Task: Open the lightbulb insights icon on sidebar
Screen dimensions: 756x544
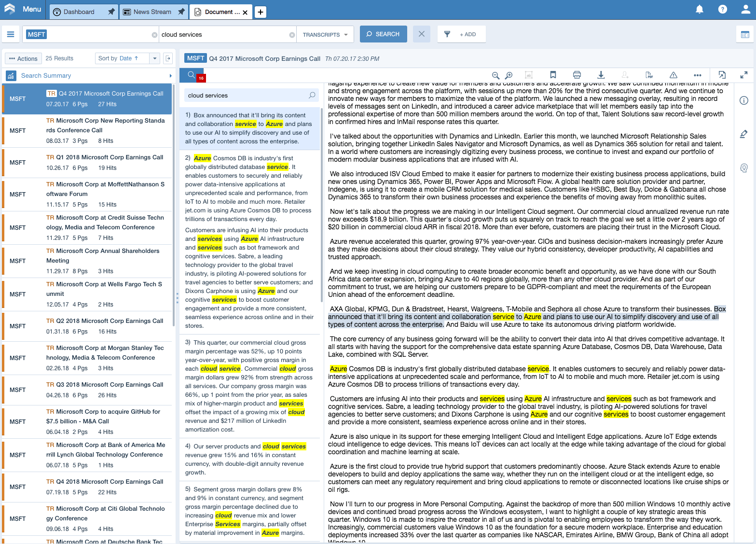Action: pos(744,168)
